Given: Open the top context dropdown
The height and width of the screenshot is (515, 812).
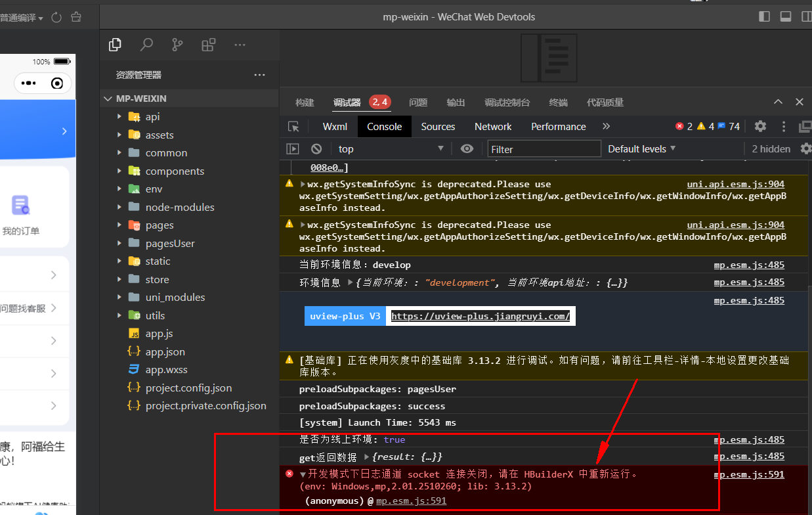Looking at the screenshot, I should [391, 149].
